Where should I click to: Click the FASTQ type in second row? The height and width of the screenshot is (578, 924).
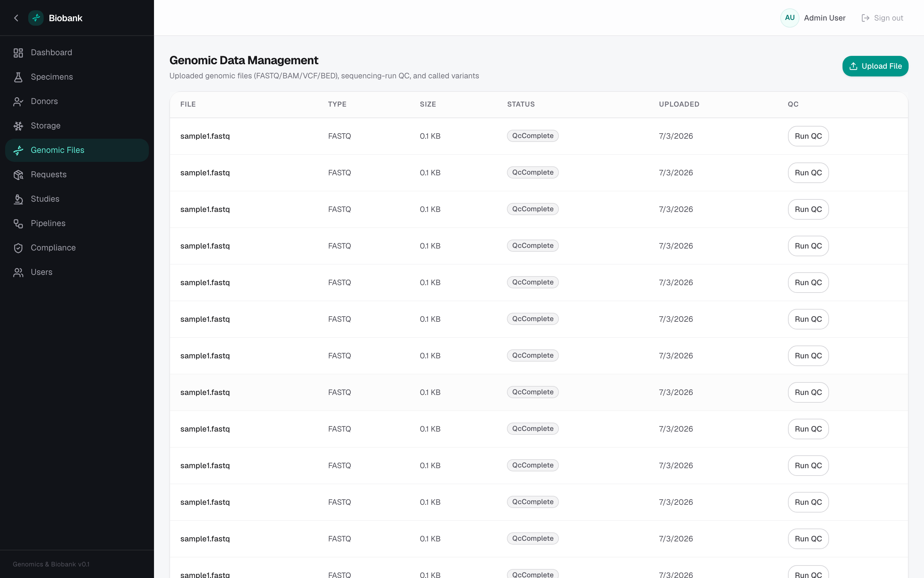pyautogui.click(x=339, y=173)
